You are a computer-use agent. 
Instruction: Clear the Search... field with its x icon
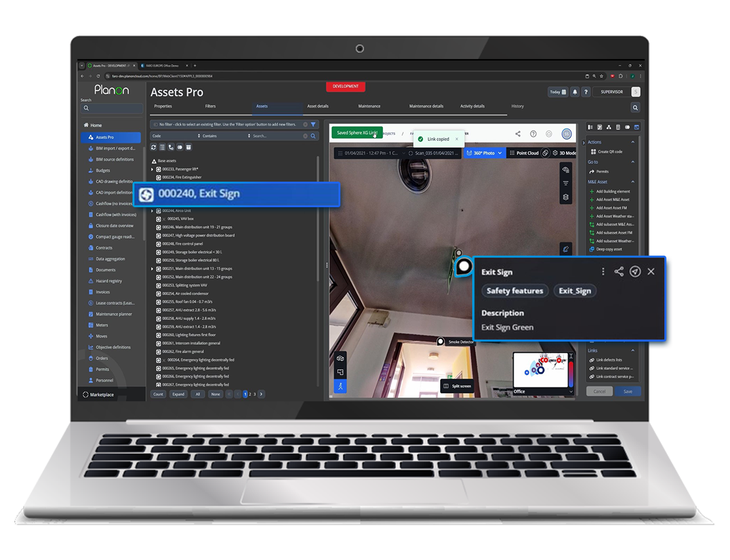point(306,136)
